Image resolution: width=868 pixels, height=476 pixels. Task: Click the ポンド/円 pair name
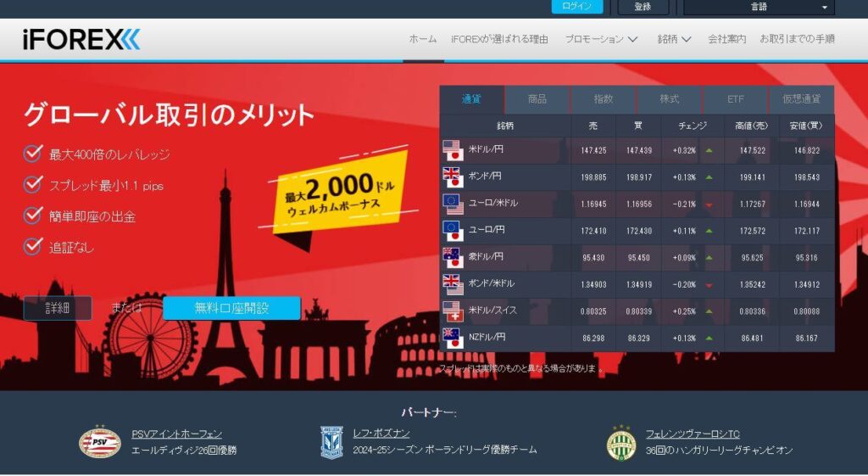[484, 176]
